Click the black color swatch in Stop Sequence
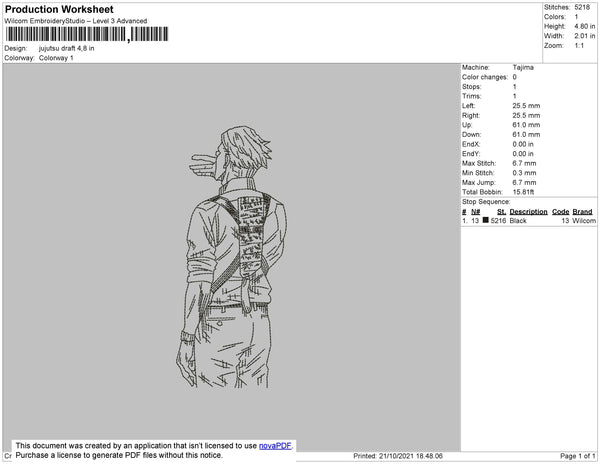This screenshot has width=600, height=464. (486, 220)
